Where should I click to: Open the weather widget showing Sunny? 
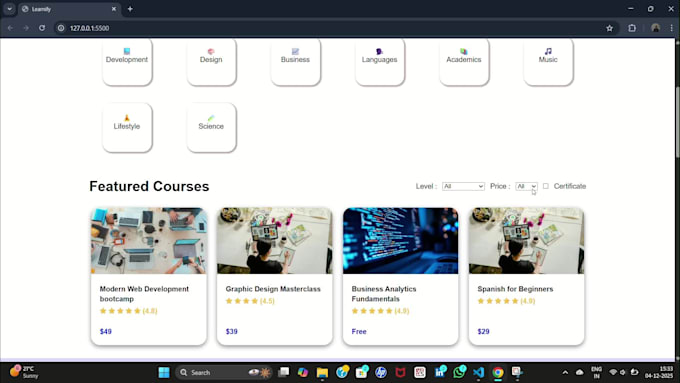click(x=25, y=372)
